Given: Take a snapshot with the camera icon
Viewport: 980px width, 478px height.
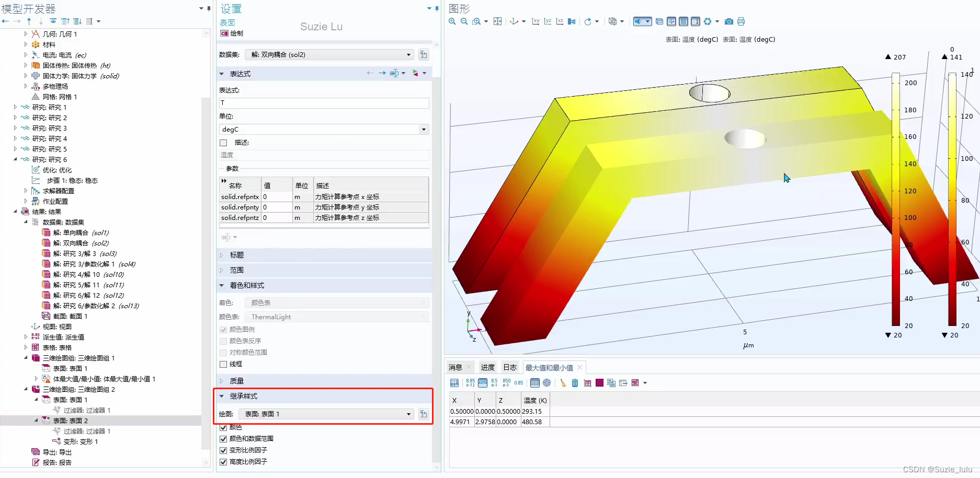Looking at the screenshot, I should (x=728, y=21).
